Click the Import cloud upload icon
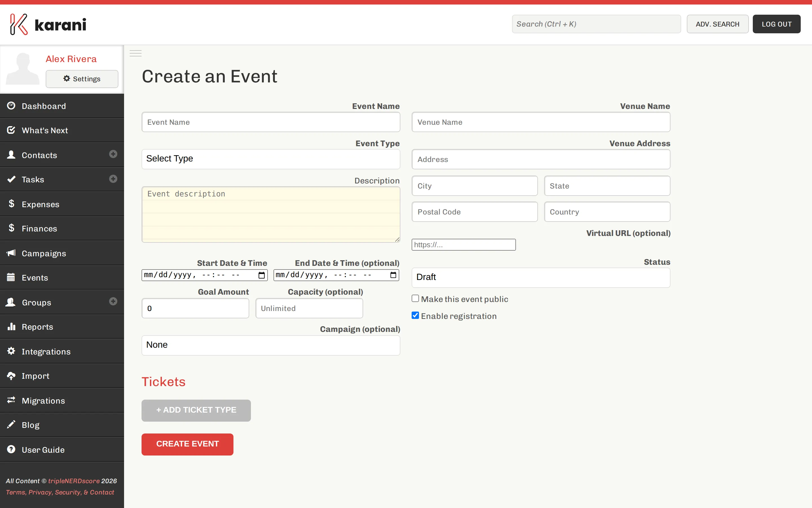The height and width of the screenshot is (508, 812). (11, 376)
